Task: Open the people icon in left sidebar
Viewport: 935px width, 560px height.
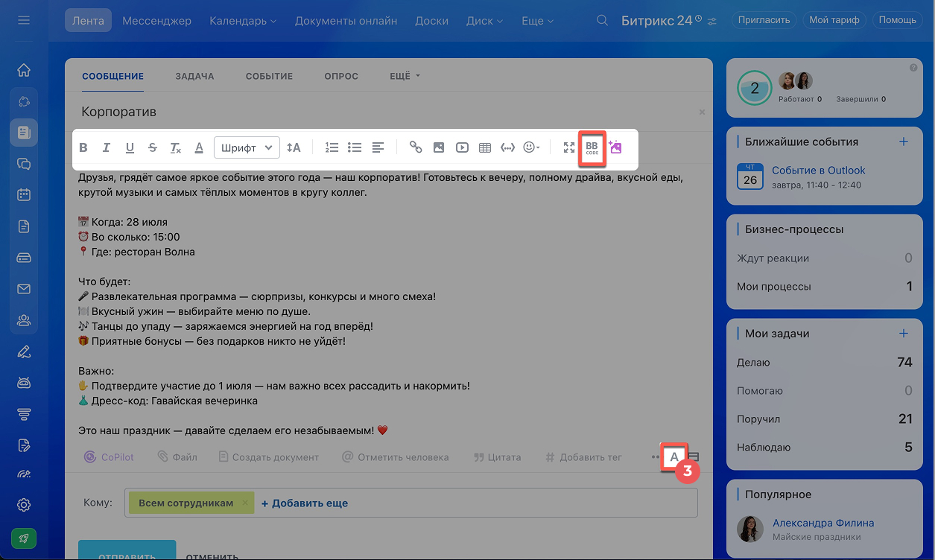Action: click(24, 320)
